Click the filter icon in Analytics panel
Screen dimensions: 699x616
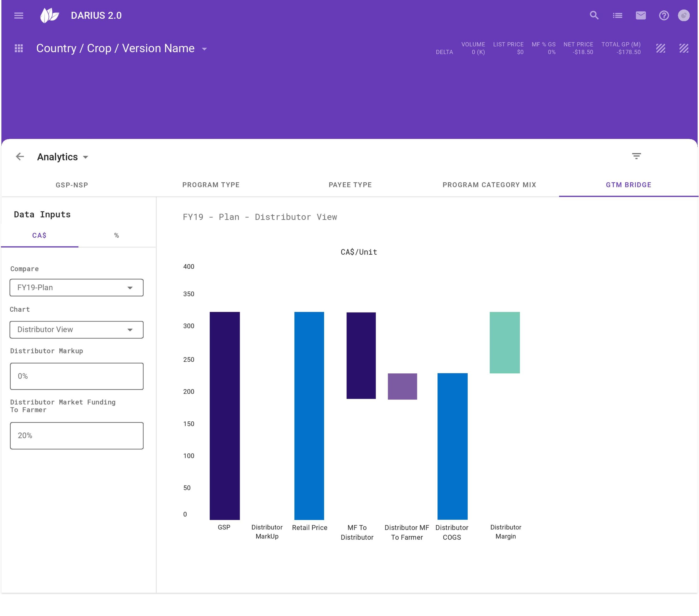click(636, 156)
